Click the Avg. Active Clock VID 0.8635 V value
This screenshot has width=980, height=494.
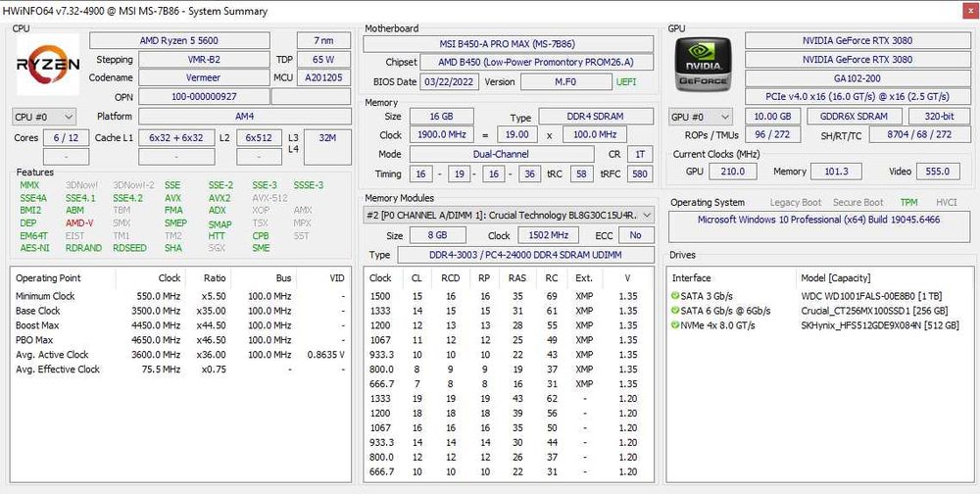point(326,355)
